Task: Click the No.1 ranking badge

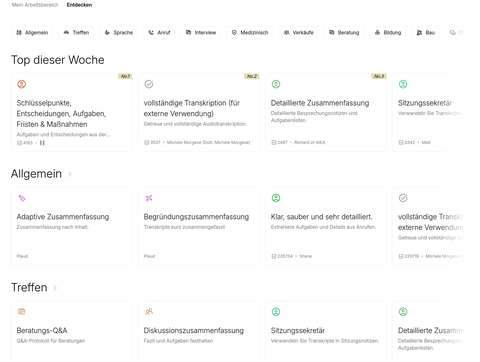Action: [125, 76]
